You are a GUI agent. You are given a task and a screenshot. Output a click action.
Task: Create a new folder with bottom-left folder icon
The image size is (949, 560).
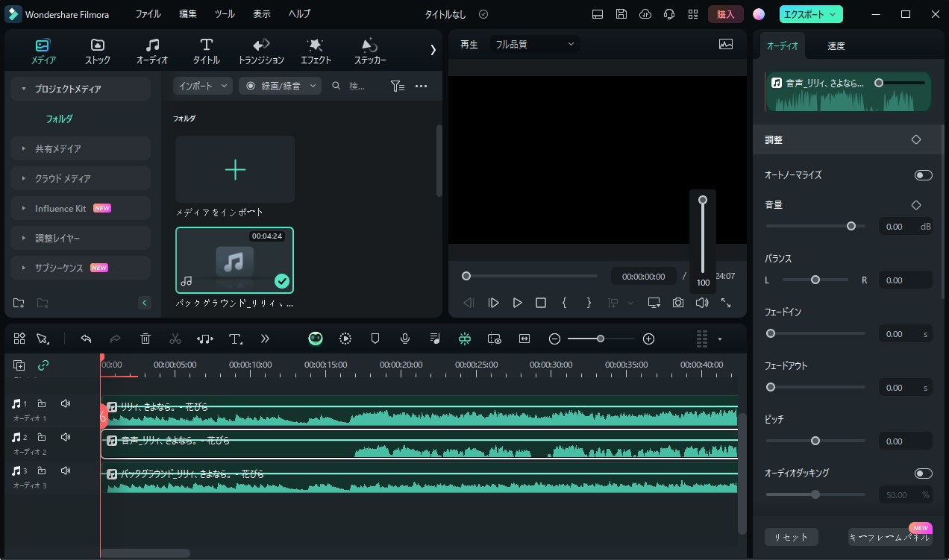(19, 303)
